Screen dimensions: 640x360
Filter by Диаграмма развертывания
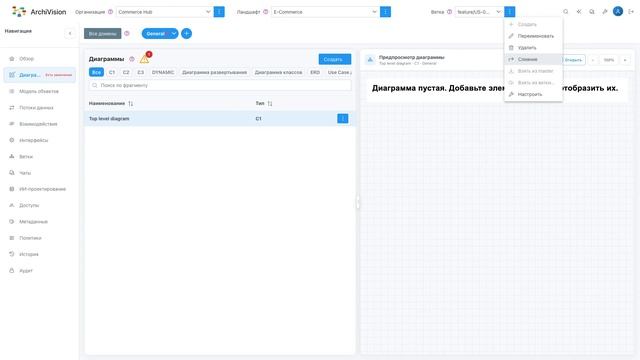[x=214, y=72]
